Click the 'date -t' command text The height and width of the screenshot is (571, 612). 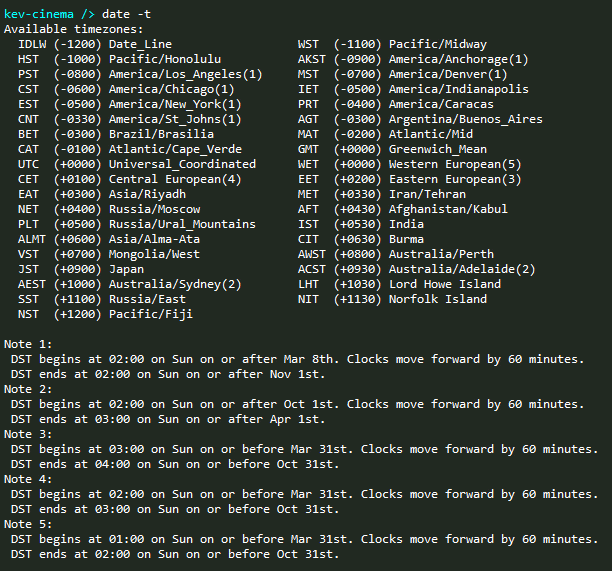(x=126, y=14)
